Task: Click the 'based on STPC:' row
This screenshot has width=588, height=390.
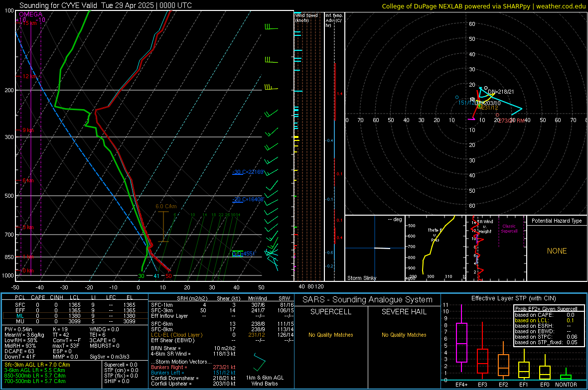Action: tap(546, 337)
